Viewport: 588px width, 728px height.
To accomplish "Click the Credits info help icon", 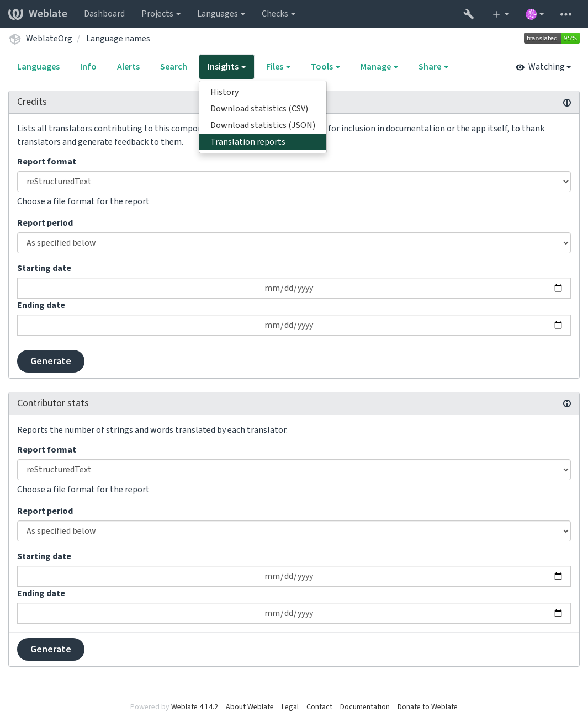I will 567,103.
